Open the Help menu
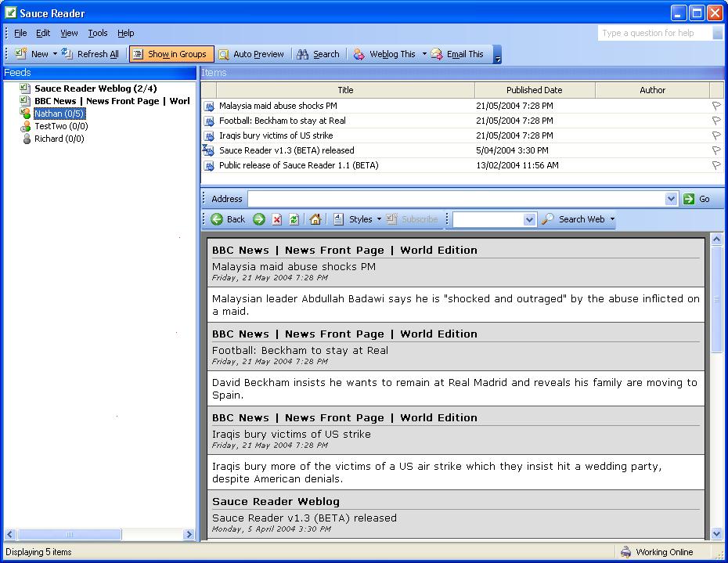Screen dimensions: 728x563 126,33
